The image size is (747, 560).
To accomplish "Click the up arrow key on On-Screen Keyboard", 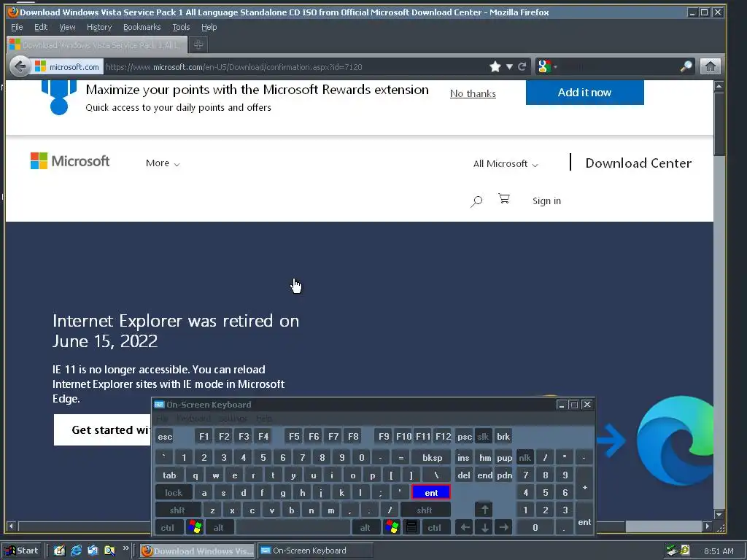I will [x=484, y=510].
